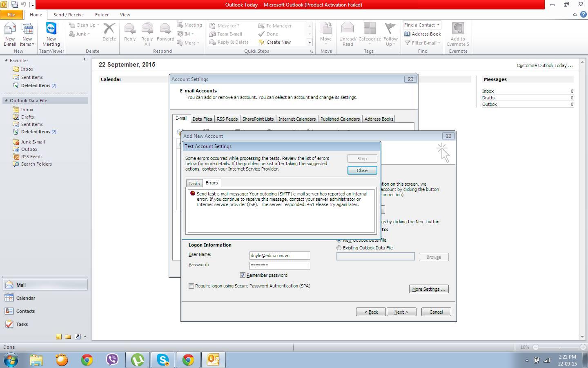Click the Folder List icon at pane bottom
Viewport: 588px width, 368px height.
tap(68, 337)
